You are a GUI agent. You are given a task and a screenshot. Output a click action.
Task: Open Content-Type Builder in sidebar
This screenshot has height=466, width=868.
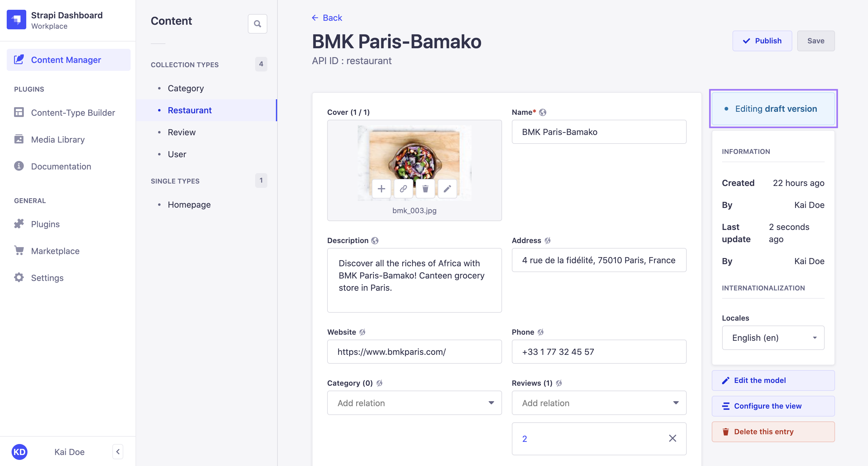[x=73, y=112]
